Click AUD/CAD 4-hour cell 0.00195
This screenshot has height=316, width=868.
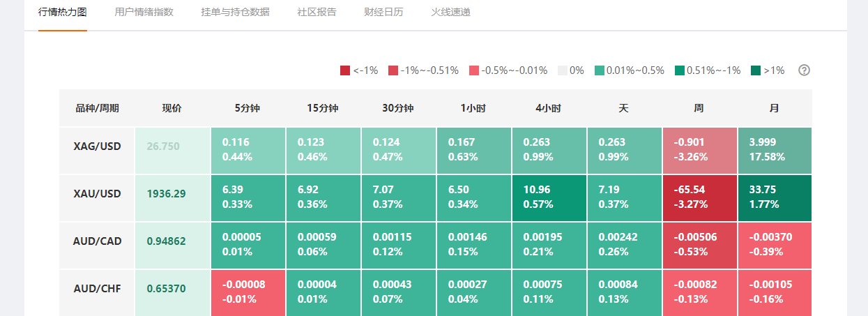pos(549,246)
